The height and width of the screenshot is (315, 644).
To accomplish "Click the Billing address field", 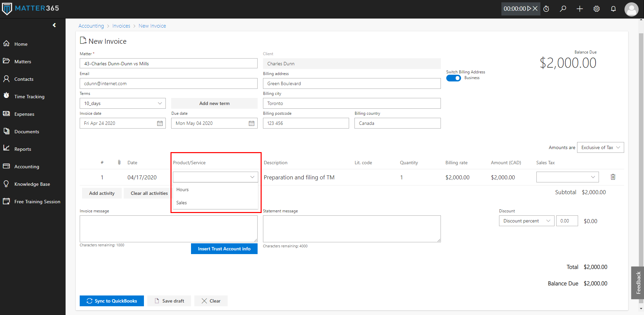I will click(x=352, y=83).
